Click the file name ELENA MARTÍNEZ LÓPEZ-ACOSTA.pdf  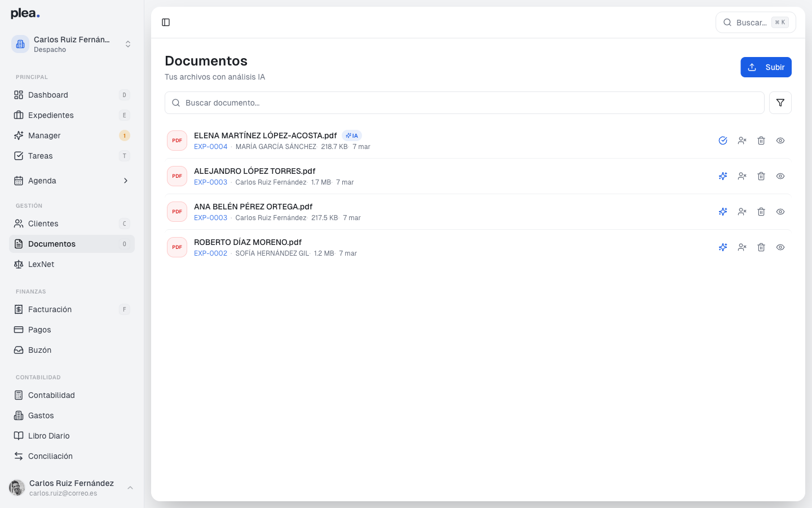[x=266, y=135]
